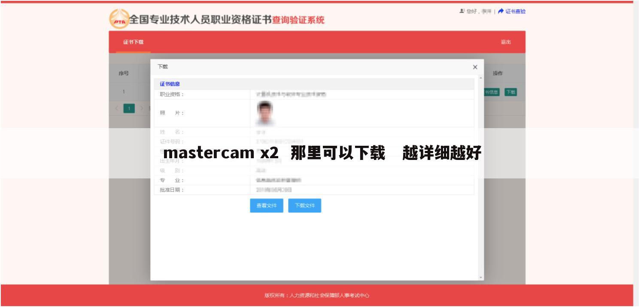The height and width of the screenshot is (307, 644).
Task: Click the 职业资格 label
Action: pos(172,95)
